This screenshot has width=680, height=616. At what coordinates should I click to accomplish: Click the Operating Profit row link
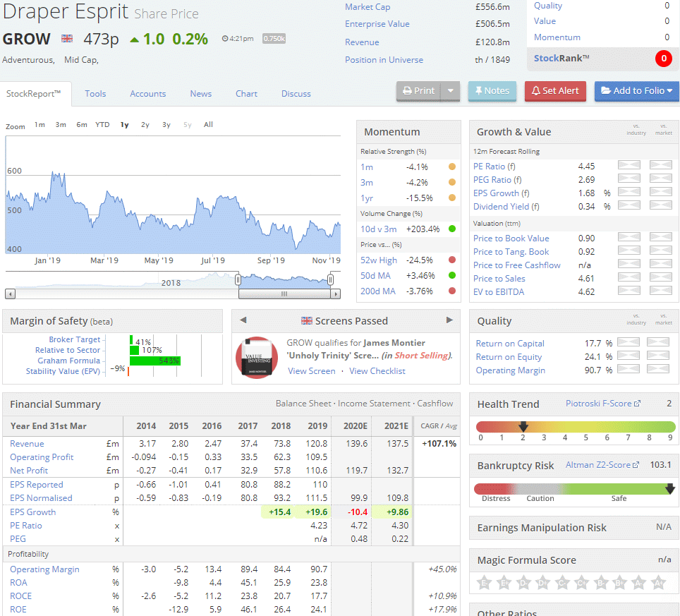point(42,457)
